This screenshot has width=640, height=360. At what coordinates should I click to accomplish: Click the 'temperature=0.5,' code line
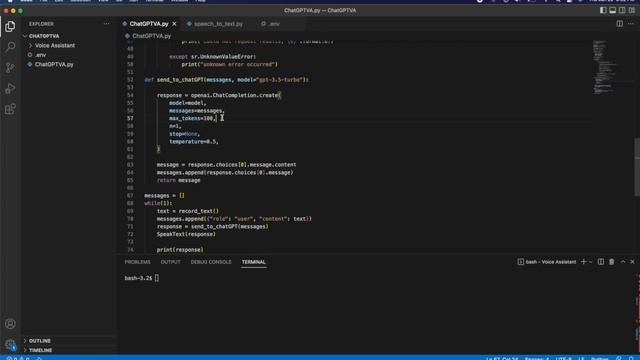194,142
